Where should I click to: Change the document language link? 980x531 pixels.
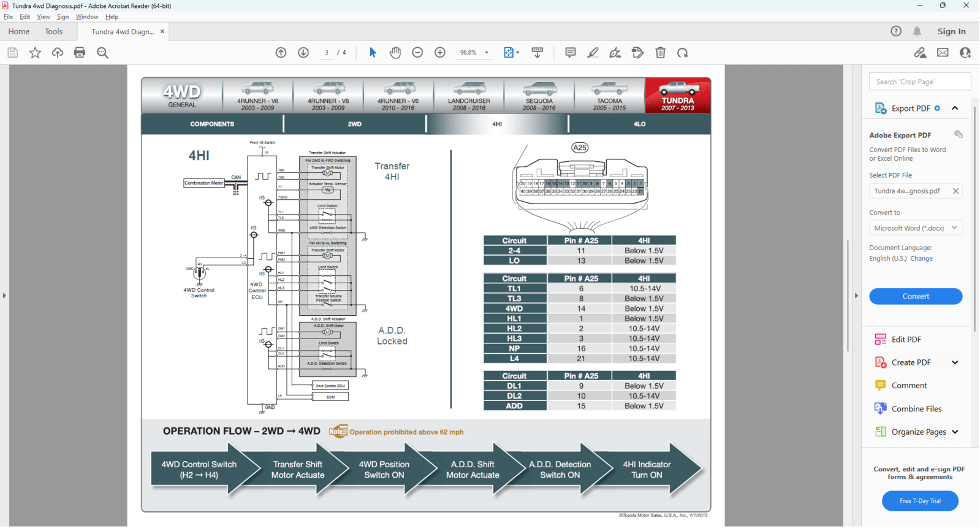(x=921, y=259)
